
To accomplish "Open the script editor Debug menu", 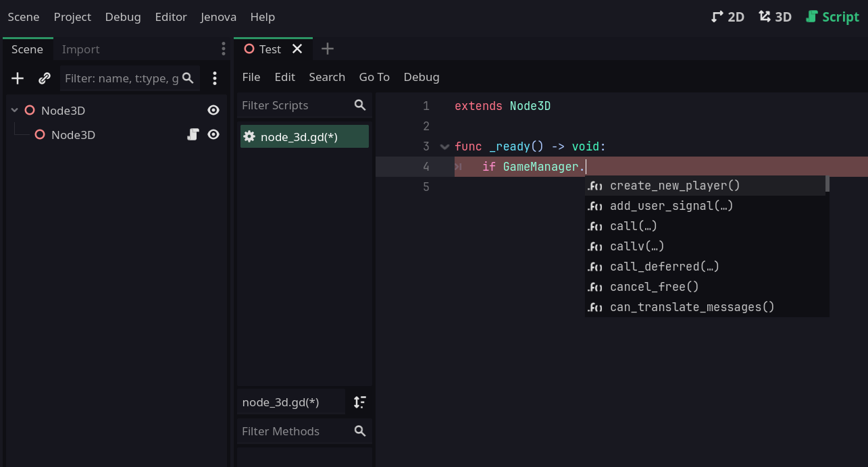I will (422, 77).
